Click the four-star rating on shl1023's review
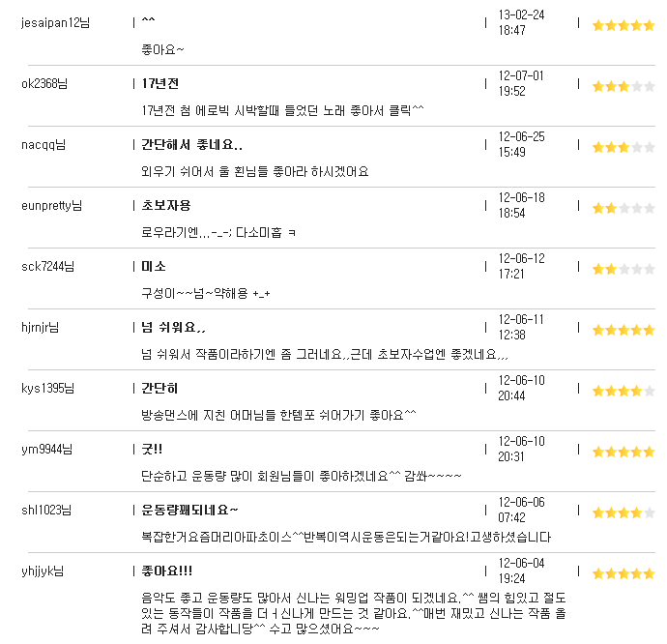 (623, 512)
